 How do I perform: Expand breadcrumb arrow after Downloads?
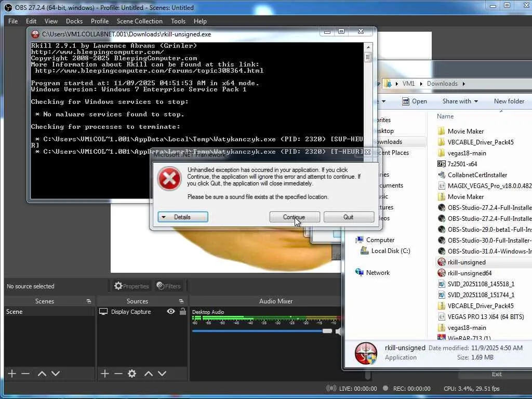coord(463,84)
